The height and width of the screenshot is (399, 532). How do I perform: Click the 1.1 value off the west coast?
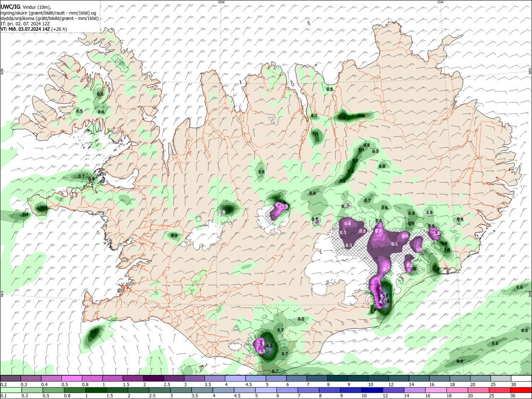point(25,215)
